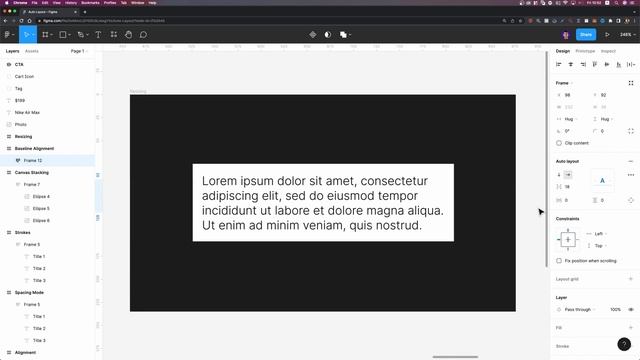
Task: Click Align horizontal centers icon
Action: (x=571, y=64)
